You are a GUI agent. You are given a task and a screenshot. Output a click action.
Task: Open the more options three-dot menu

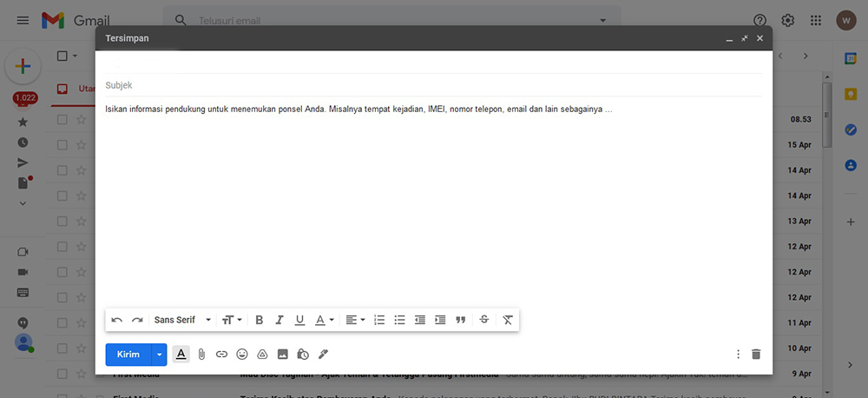(738, 355)
